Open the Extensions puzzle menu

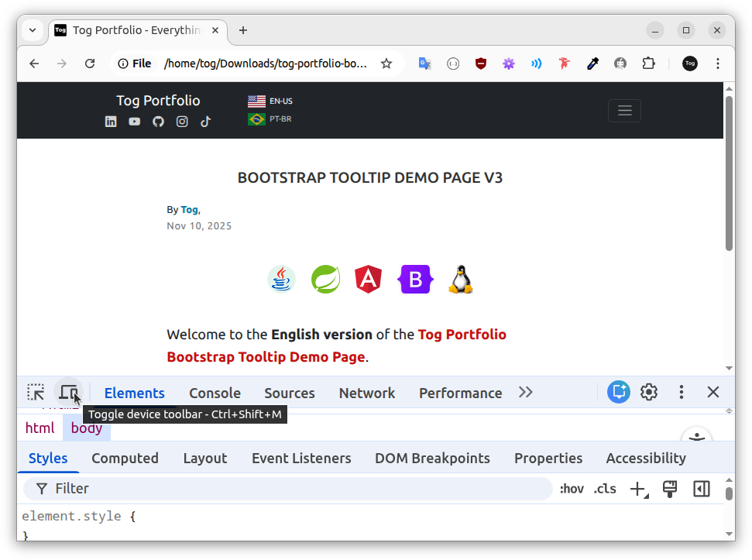tap(648, 64)
